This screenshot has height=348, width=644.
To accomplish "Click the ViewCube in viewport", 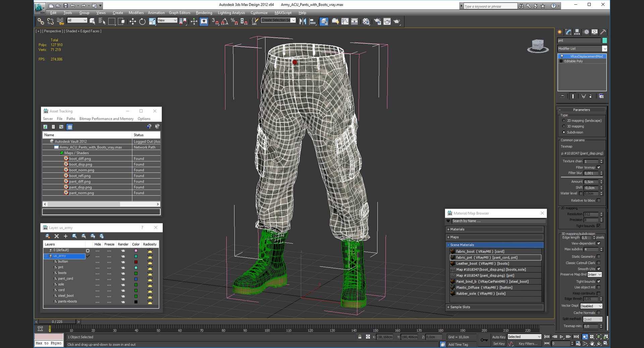I will point(538,46).
